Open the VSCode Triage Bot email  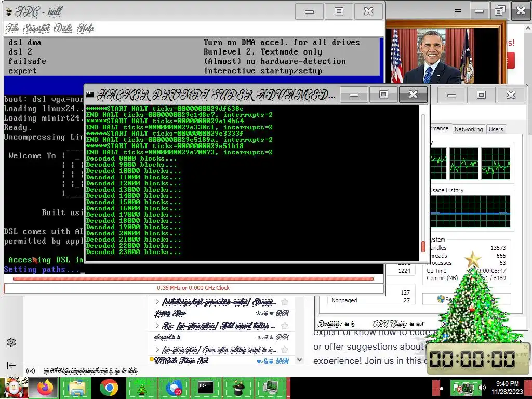click(x=181, y=361)
